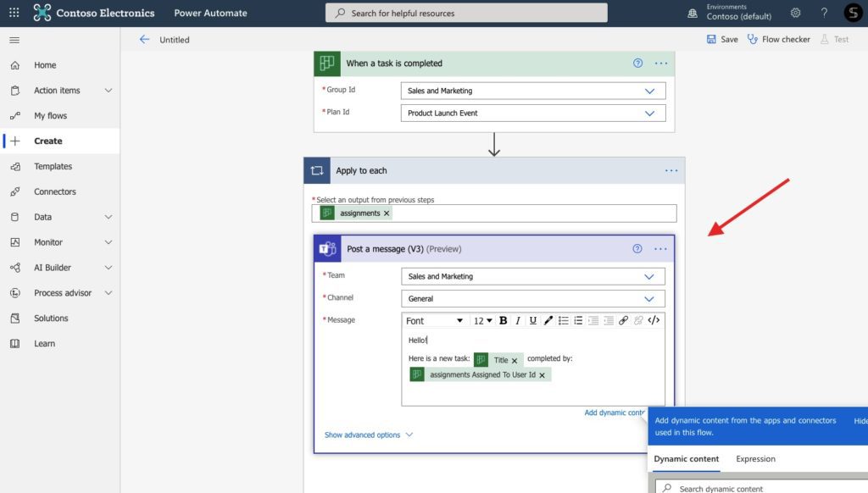868x493 pixels.
Task: Toggle underline formatting in message editor
Action: (x=532, y=320)
